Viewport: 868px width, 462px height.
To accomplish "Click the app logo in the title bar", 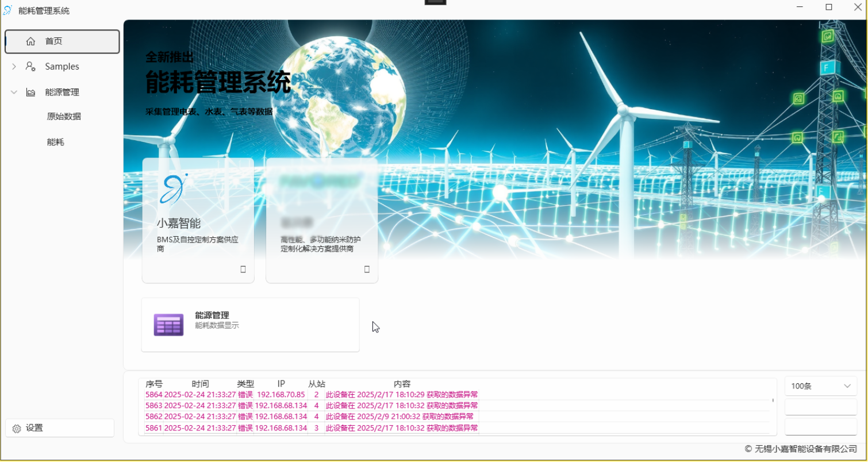I will [x=7, y=10].
